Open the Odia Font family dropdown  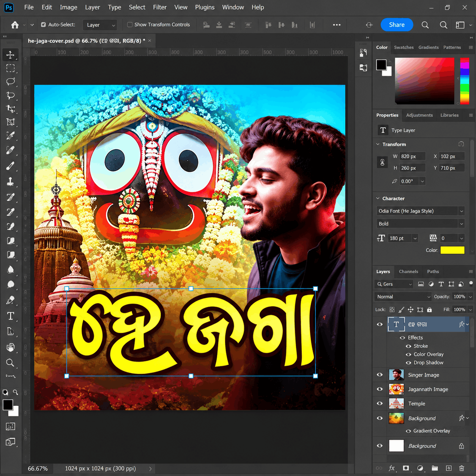421,211
